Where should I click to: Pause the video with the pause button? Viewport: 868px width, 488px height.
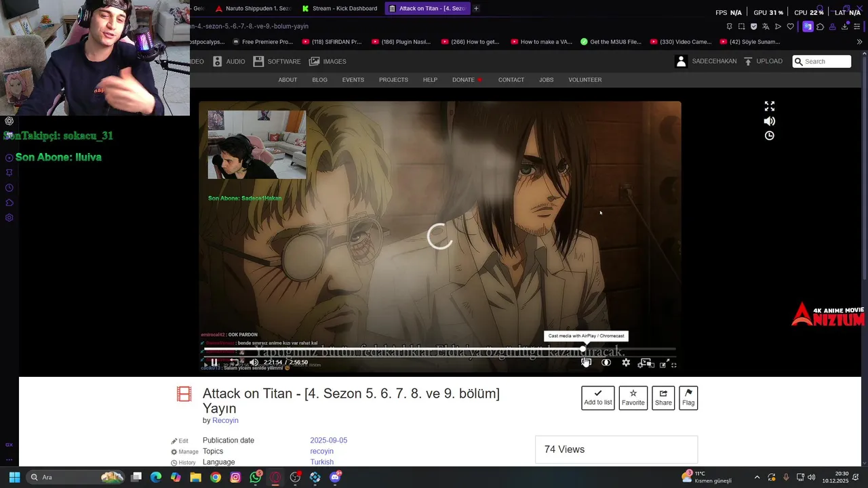point(214,363)
